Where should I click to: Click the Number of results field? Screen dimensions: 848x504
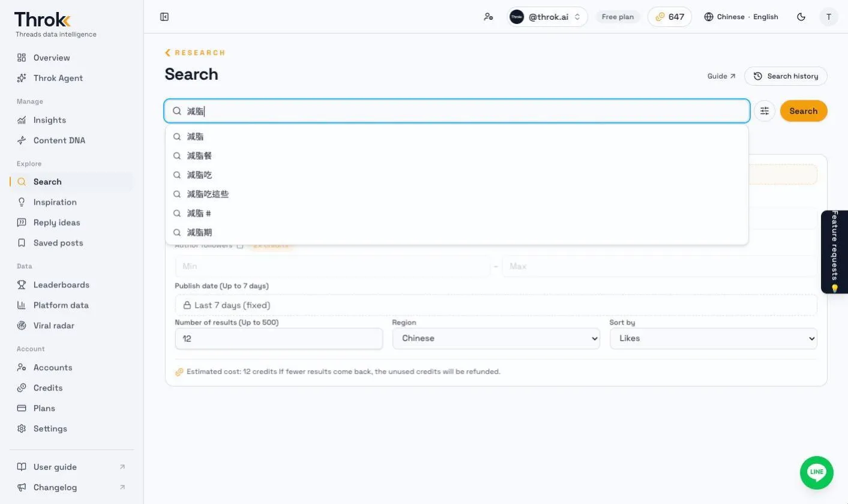click(x=278, y=338)
